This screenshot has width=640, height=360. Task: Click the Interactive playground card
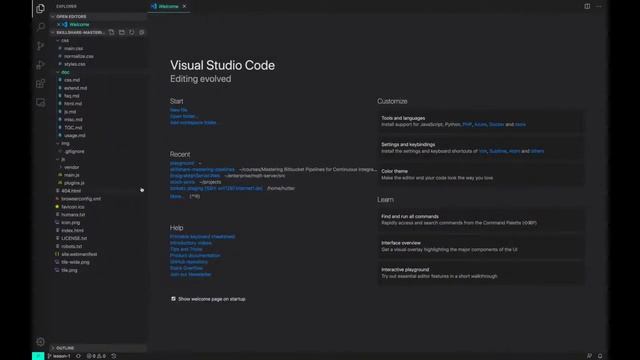[481, 273]
